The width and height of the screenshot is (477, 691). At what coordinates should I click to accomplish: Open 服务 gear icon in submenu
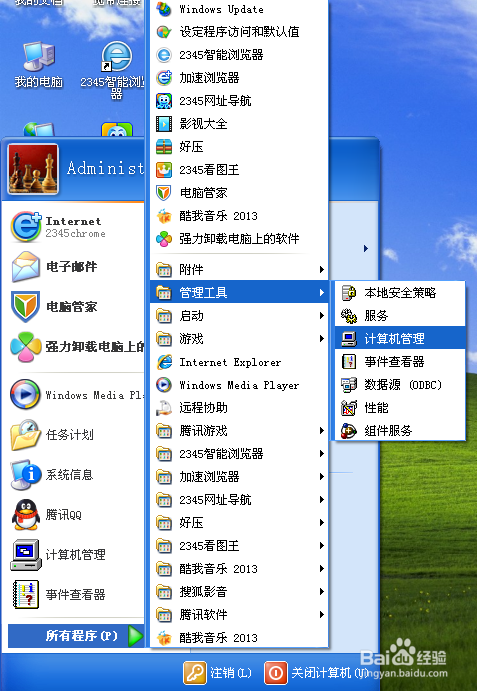point(349,316)
